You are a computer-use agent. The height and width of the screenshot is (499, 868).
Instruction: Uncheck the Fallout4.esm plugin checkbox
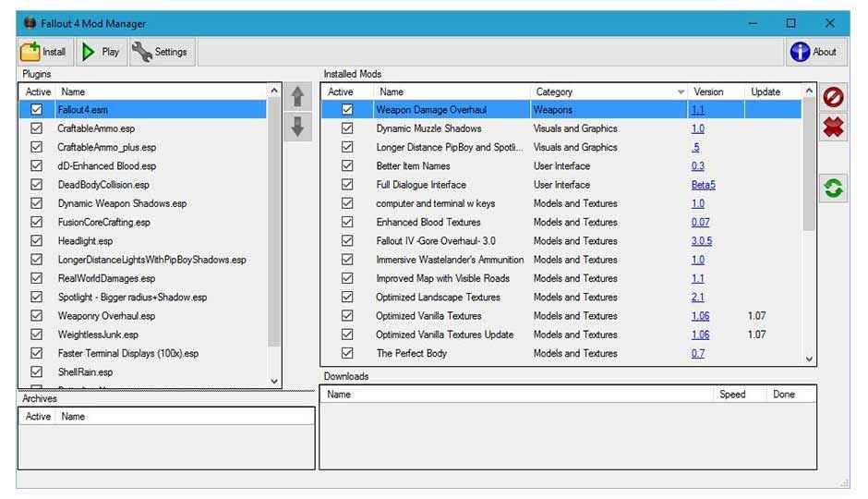point(37,110)
